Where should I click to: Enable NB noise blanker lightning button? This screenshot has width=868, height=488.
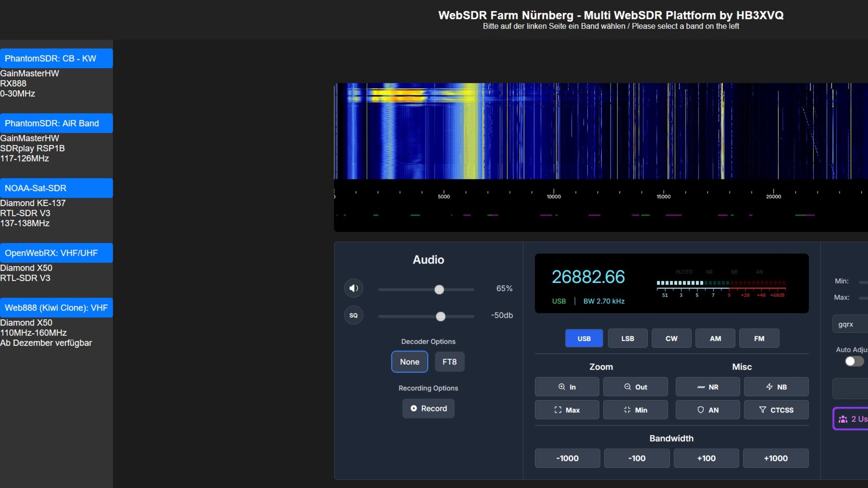click(x=776, y=387)
